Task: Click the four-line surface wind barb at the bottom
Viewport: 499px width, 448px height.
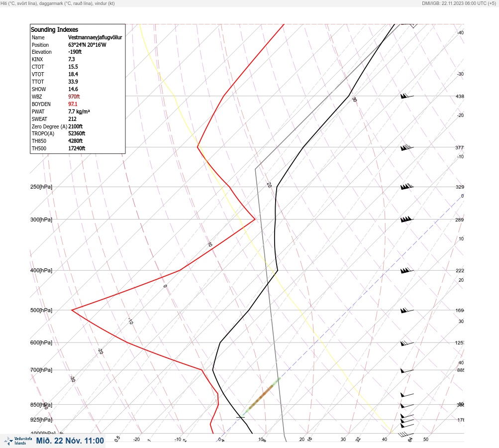Action: (406, 434)
